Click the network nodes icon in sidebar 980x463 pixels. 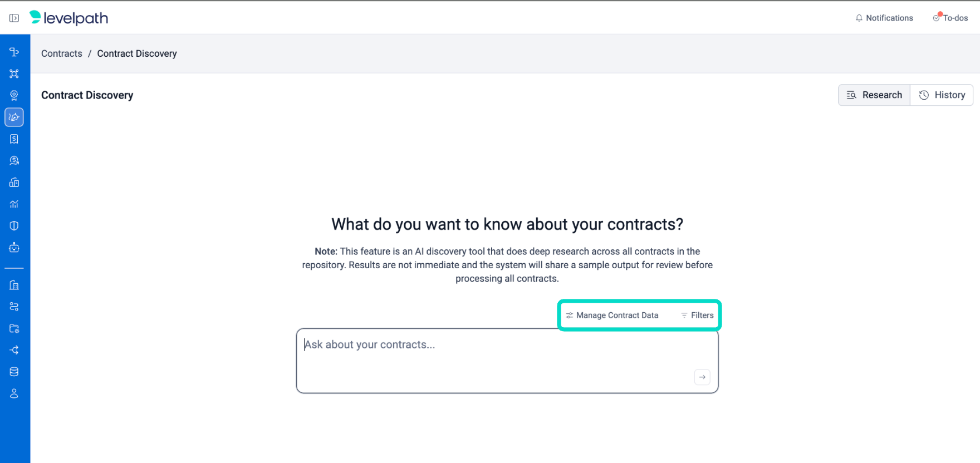point(14,73)
